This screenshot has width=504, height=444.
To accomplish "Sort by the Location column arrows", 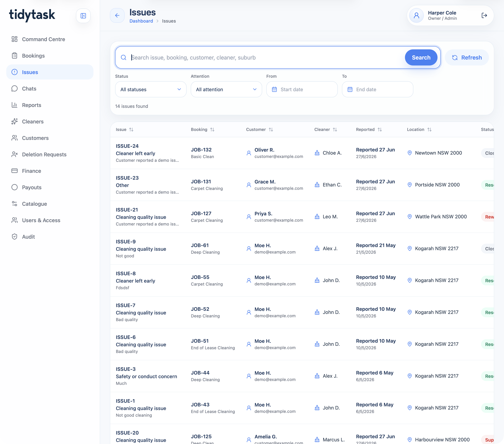I will coord(429,130).
